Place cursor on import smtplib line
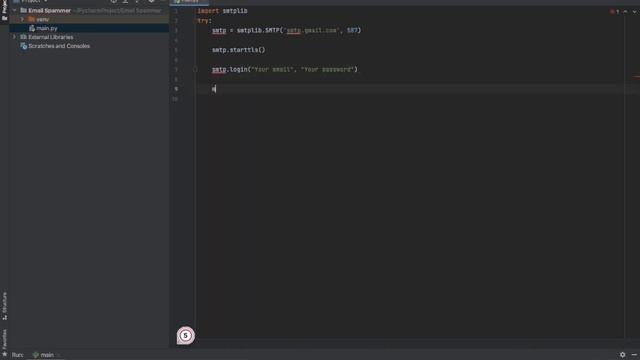The image size is (640, 360). click(x=222, y=11)
